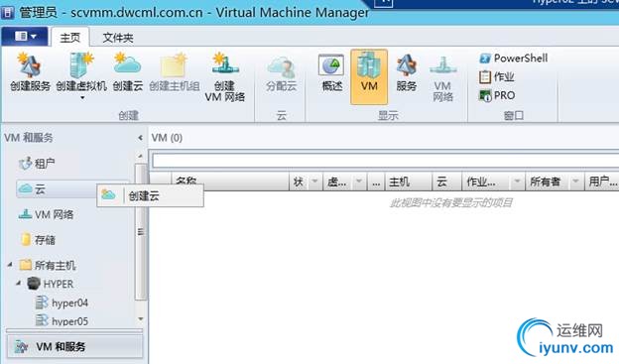Click the Create Cloud (创建云) ribbon icon
Image resolution: width=619 pixels, height=364 pixels.
[x=128, y=72]
